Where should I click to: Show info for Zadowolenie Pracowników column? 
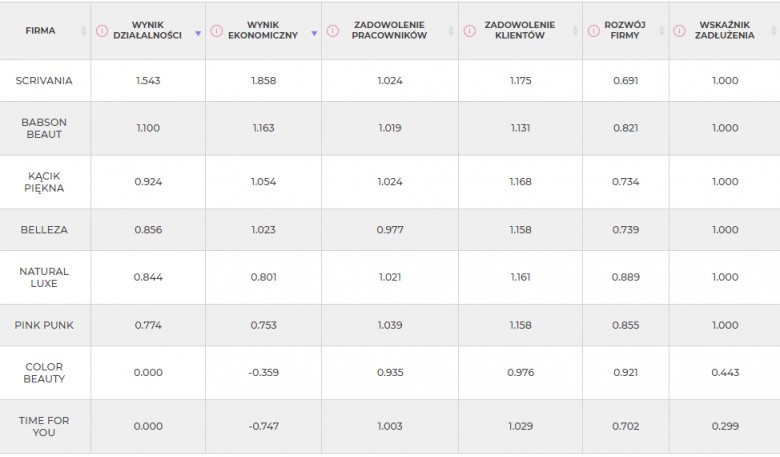(x=333, y=31)
